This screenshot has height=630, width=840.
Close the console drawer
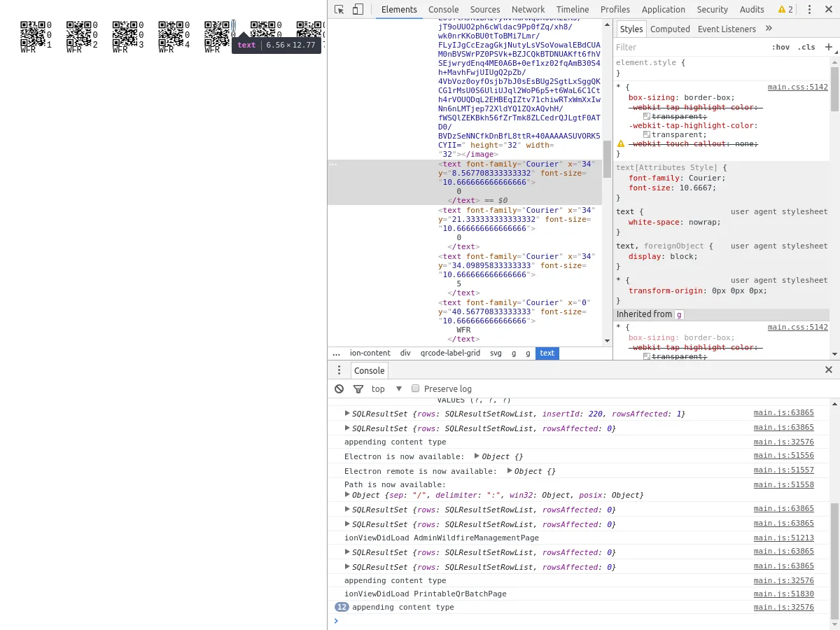tap(829, 370)
